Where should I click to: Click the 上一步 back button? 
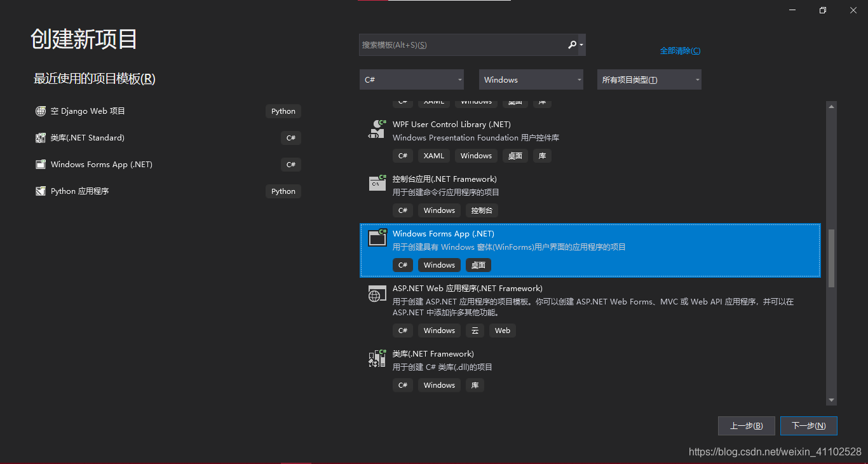click(746, 426)
